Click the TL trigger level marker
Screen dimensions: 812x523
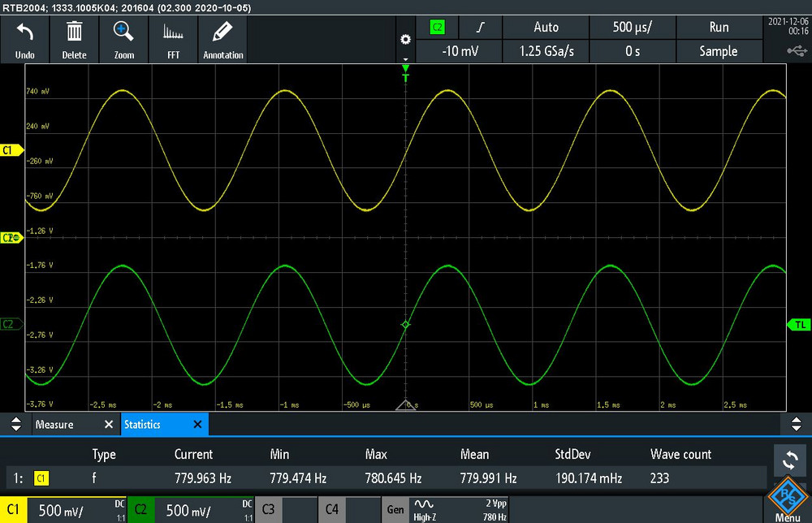pyautogui.click(x=799, y=325)
